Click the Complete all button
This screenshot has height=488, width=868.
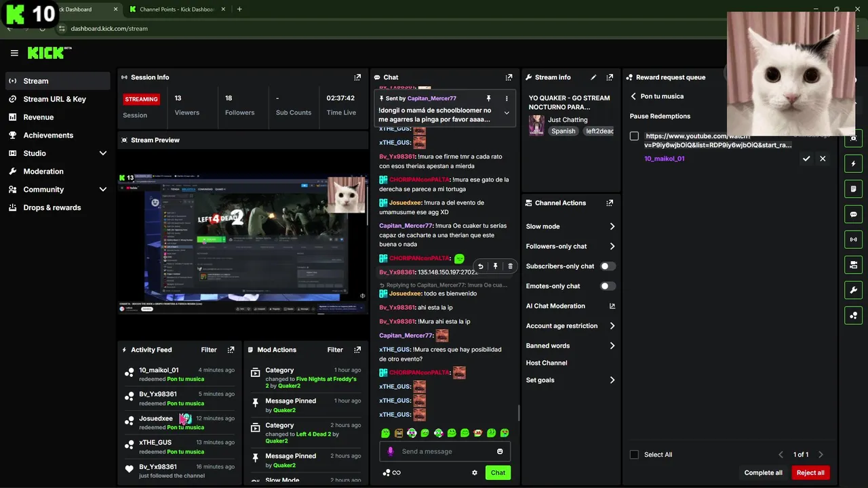pos(763,472)
